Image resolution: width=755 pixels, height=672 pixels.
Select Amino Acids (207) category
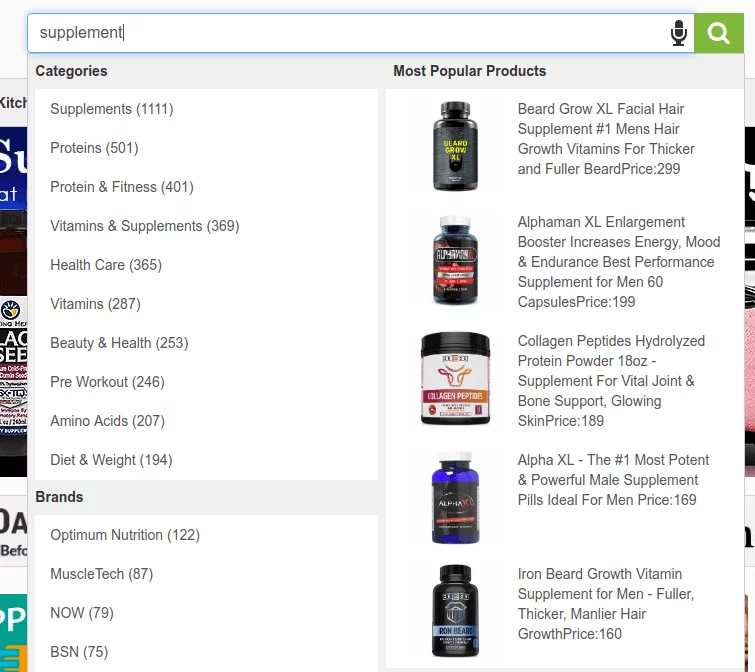click(107, 421)
